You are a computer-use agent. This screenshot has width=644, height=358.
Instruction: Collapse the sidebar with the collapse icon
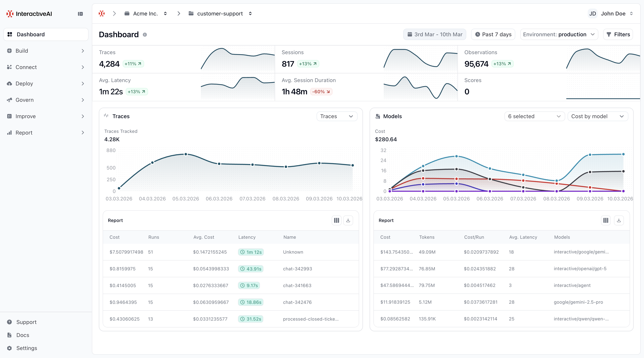80,14
